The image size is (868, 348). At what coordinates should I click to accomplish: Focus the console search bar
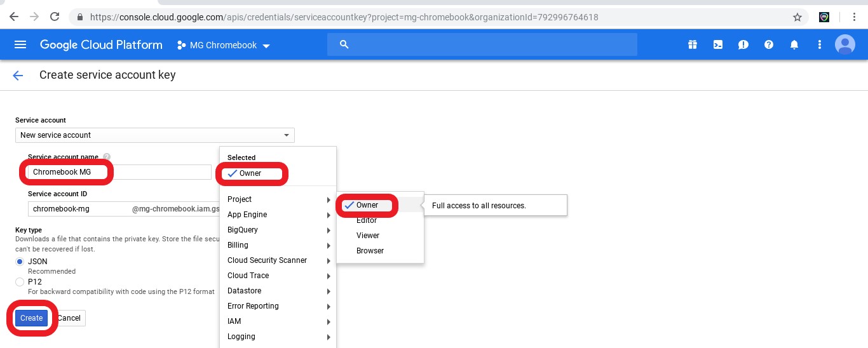pos(482,44)
